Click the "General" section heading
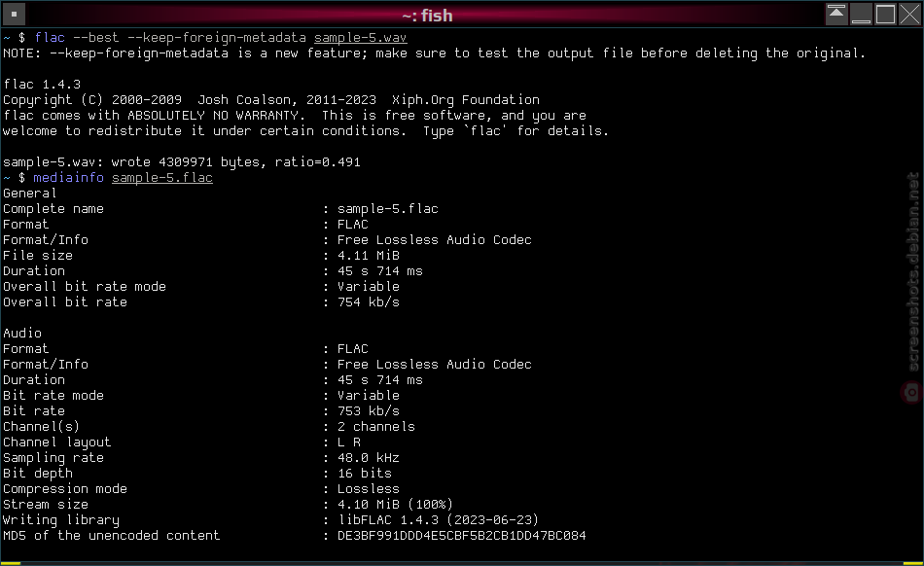Image resolution: width=924 pixels, height=566 pixels. point(30,194)
